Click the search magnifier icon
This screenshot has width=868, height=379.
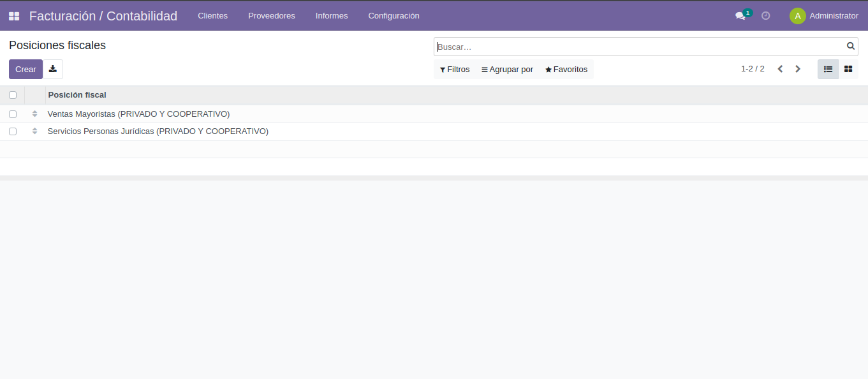pos(850,46)
